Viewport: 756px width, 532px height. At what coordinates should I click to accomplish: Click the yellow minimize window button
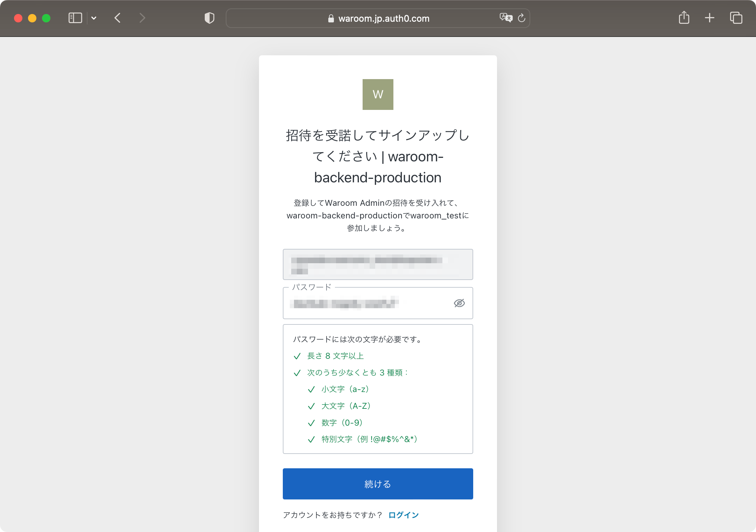point(32,18)
